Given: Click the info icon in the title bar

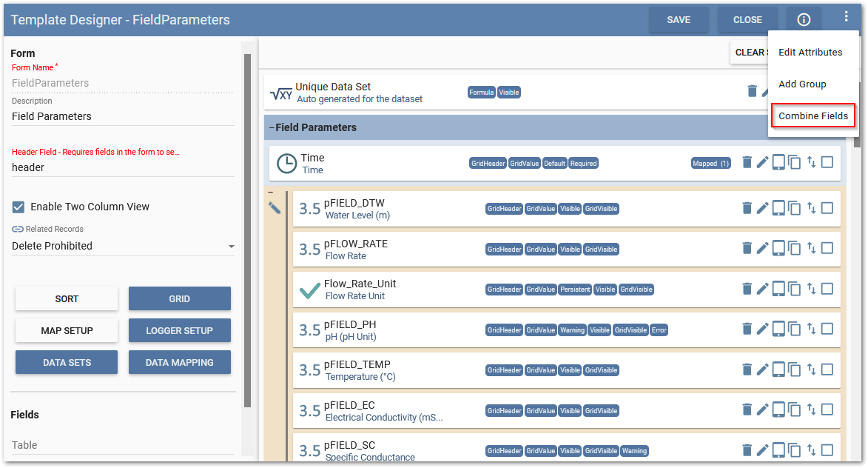Looking at the screenshot, I should (x=803, y=20).
